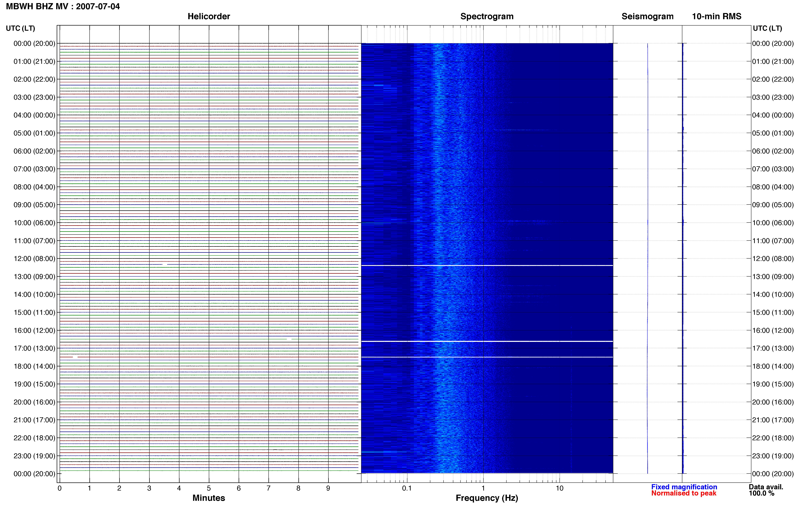Select left time label '07:00 (03:00)'

34,169
